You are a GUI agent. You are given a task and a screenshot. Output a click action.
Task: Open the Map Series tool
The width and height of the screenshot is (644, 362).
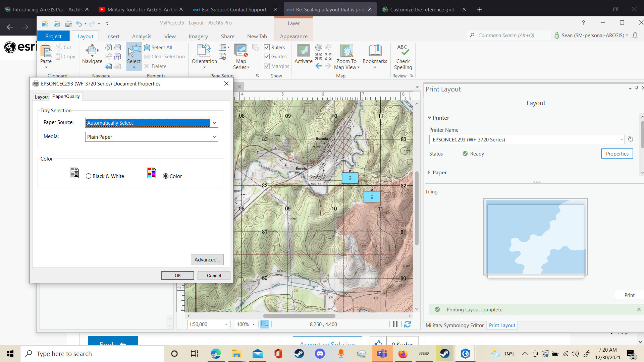[x=241, y=56]
